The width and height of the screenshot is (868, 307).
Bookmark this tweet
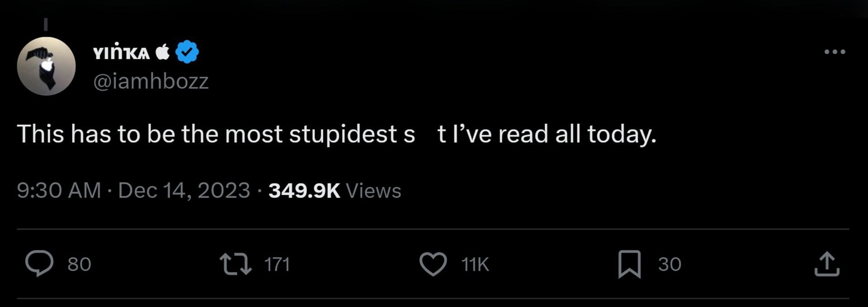coord(629,264)
